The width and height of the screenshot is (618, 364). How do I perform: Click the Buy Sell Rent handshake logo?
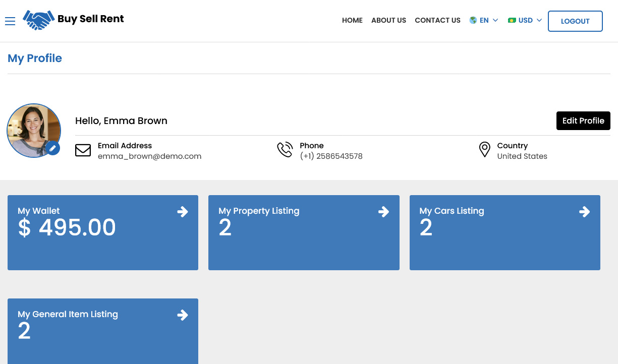(38, 20)
